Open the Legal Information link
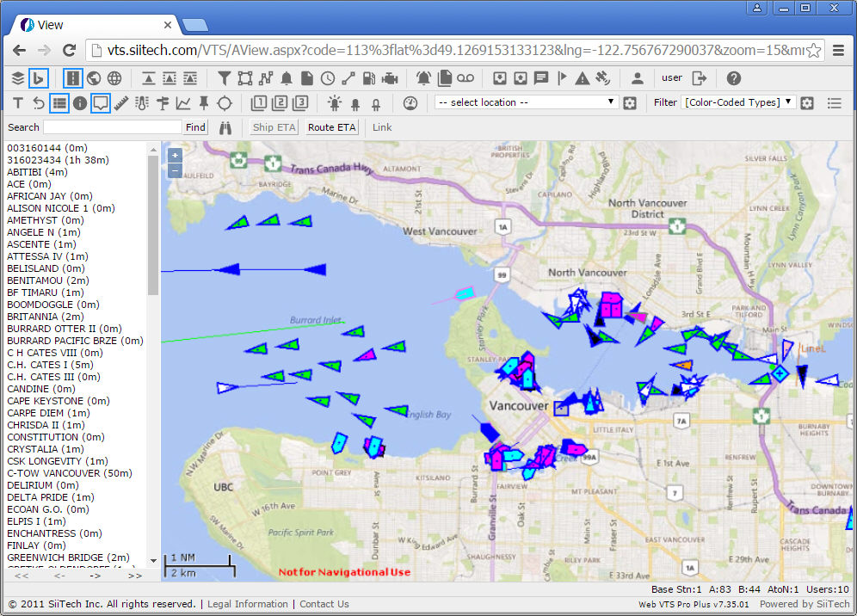This screenshot has height=616, width=857. pyautogui.click(x=248, y=604)
